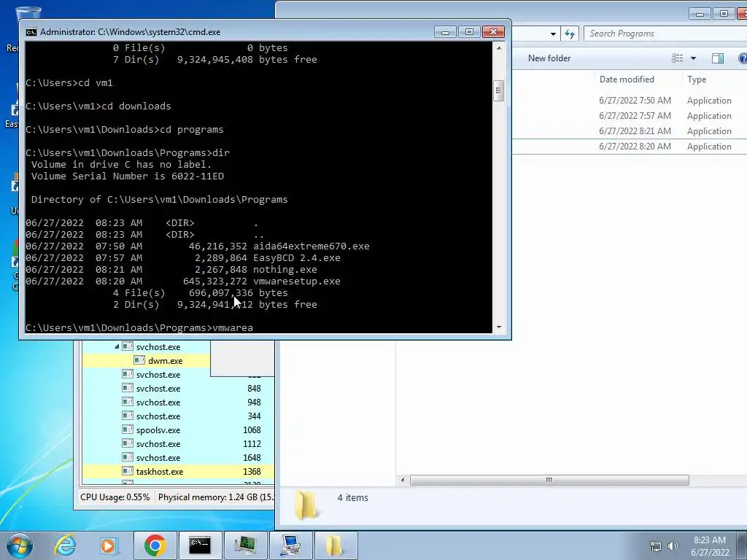Image resolution: width=747 pixels, height=560 pixels.
Task: Select the row dated 6/27/2022 7:50 AM
Action: pyautogui.click(x=630, y=101)
